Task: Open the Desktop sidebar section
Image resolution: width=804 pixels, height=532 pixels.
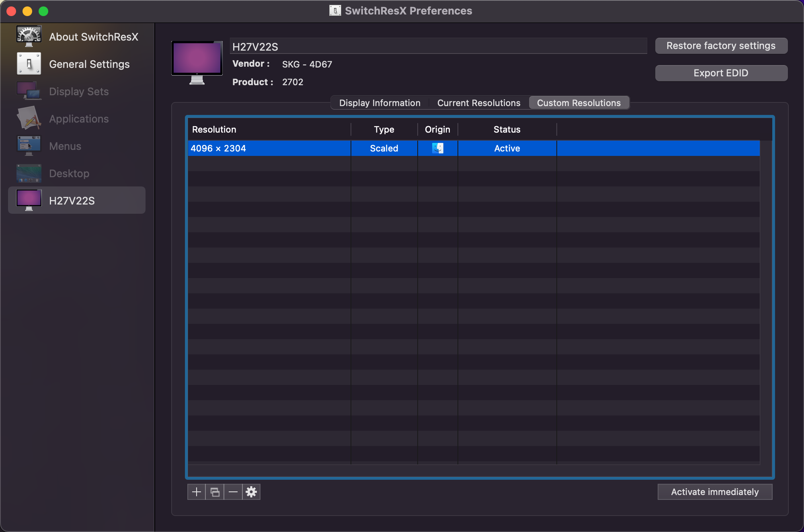Action: pyautogui.click(x=69, y=174)
